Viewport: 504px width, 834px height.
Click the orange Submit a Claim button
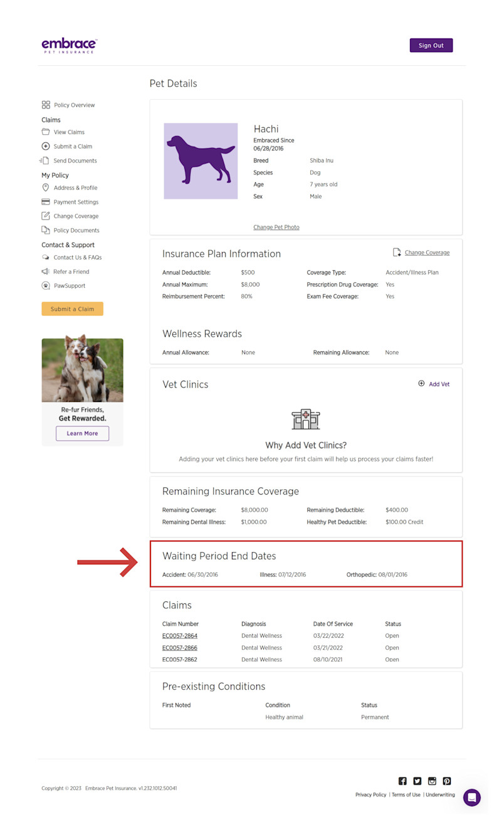click(72, 309)
